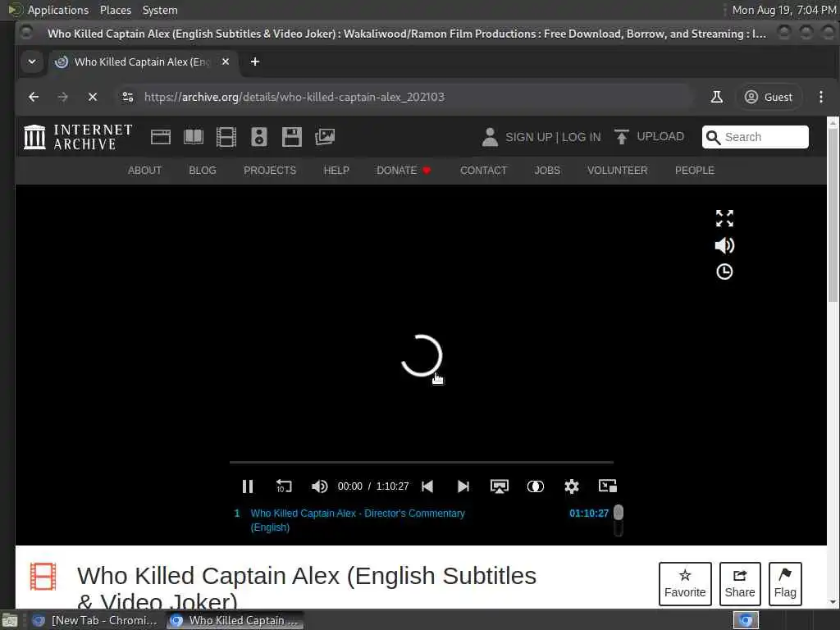
Task: Toggle the captions/contrast circle icon
Action: 535,486
